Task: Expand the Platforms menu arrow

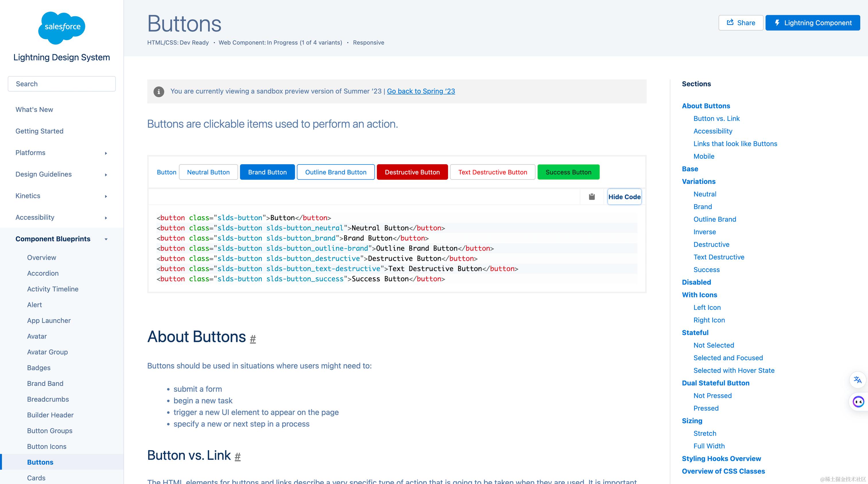Action: pyautogui.click(x=106, y=153)
